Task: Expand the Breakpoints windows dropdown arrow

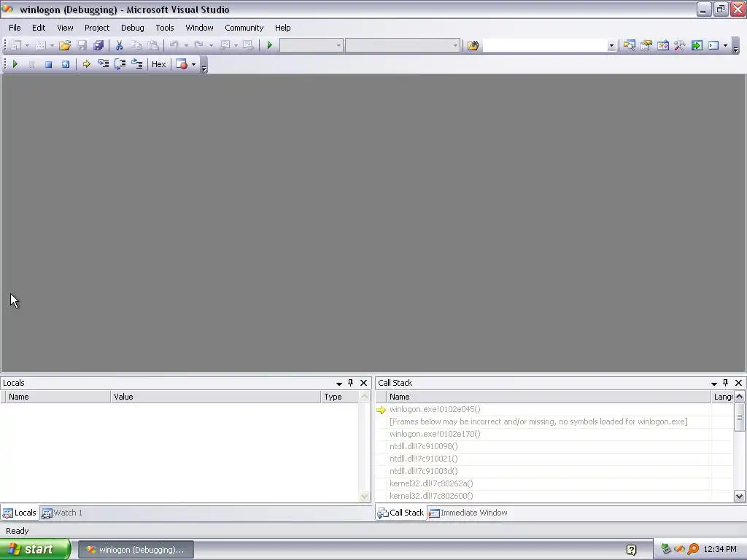Action: point(193,64)
